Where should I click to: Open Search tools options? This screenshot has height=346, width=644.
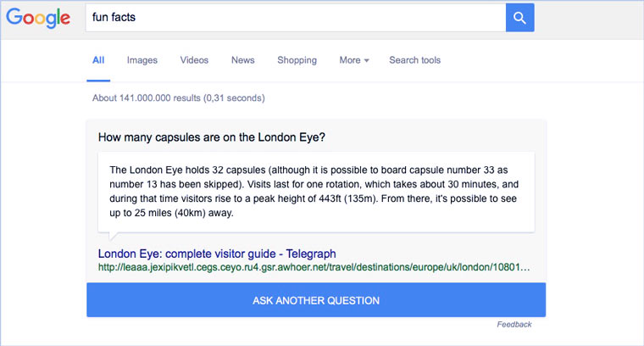pyautogui.click(x=414, y=60)
